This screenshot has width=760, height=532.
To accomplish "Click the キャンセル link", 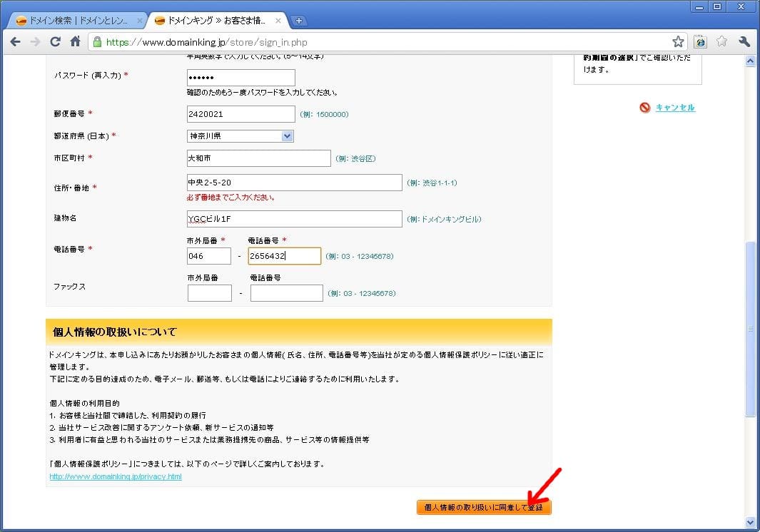I will (x=674, y=108).
